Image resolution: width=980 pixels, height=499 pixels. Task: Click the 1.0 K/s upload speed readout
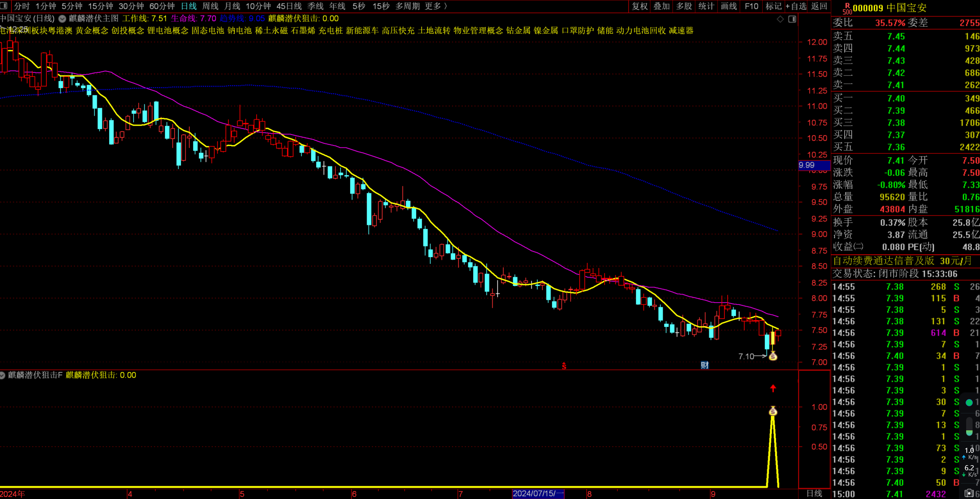pos(969,453)
